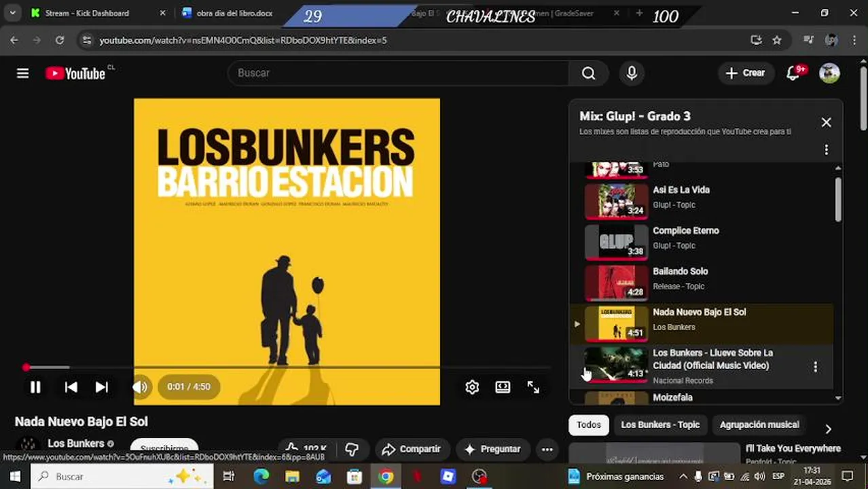Select the Todos filter chip
This screenshot has height=489, width=868.
point(588,424)
